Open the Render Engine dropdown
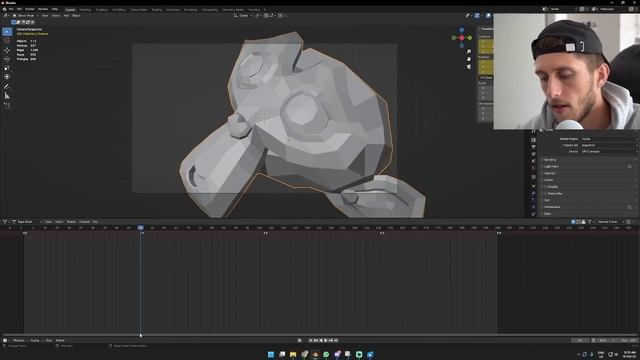Image resolution: width=640 pixels, height=360 pixels. click(x=609, y=139)
